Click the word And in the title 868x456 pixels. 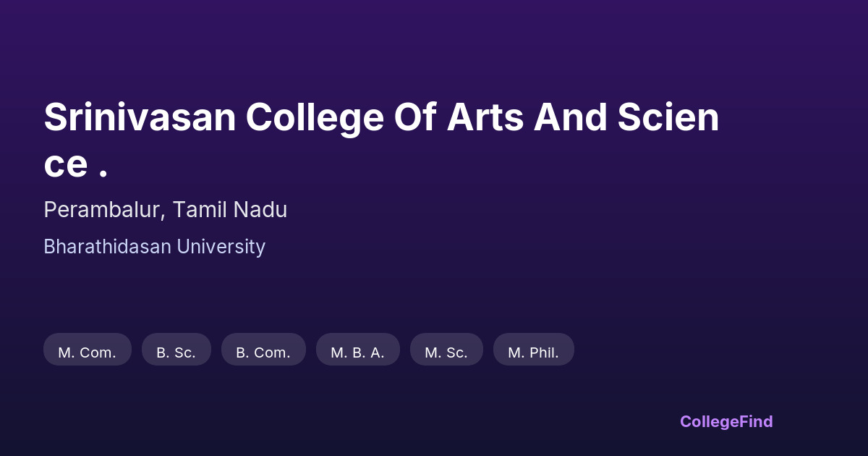coord(569,117)
